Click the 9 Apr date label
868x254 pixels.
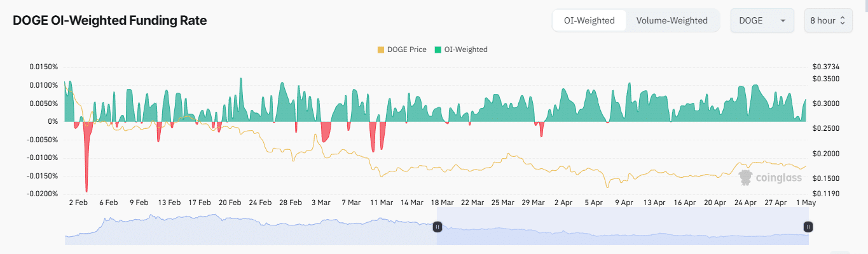coord(623,203)
